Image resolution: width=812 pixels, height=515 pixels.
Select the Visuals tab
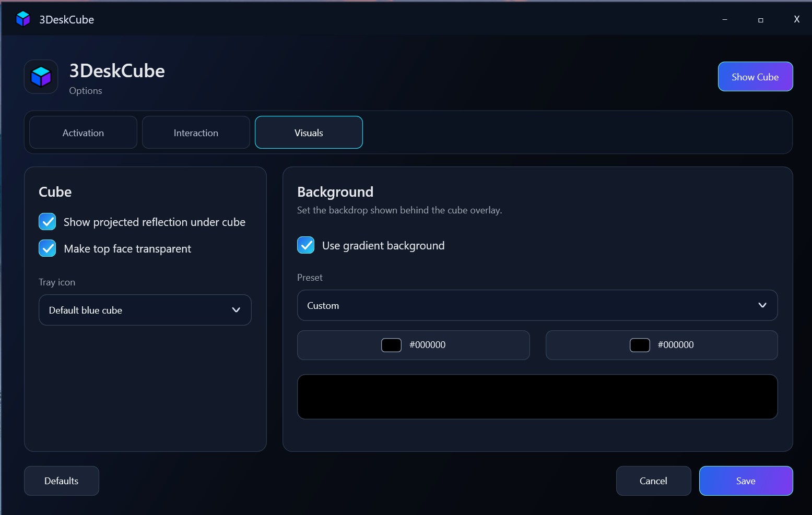(x=309, y=133)
